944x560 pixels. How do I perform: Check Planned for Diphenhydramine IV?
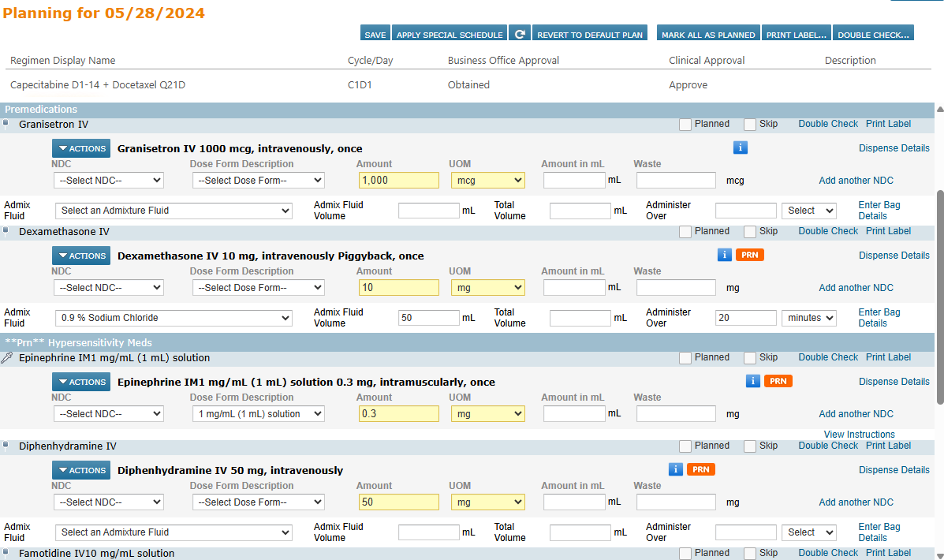click(x=685, y=446)
